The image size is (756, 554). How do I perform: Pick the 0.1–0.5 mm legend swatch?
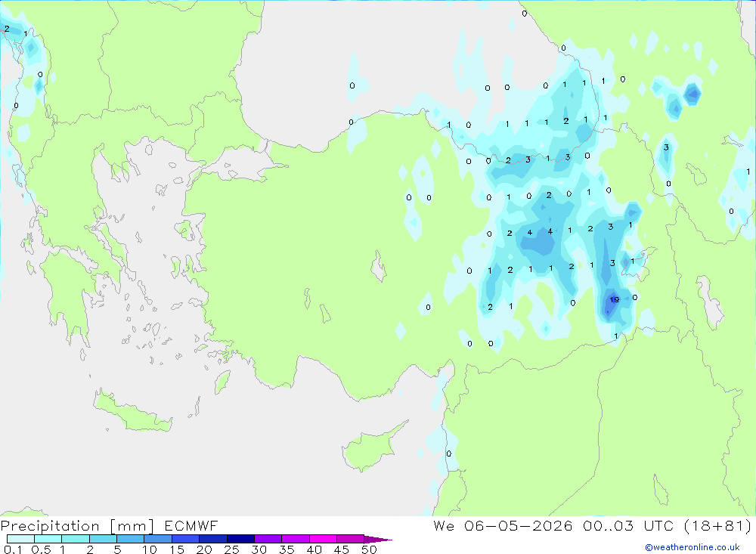20,539
